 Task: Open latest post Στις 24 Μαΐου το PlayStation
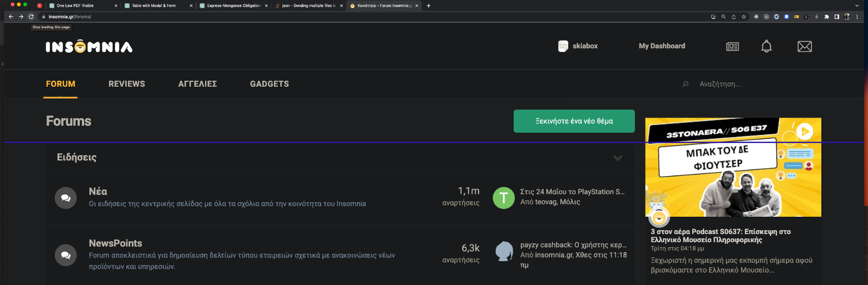(x=572, y=192)
